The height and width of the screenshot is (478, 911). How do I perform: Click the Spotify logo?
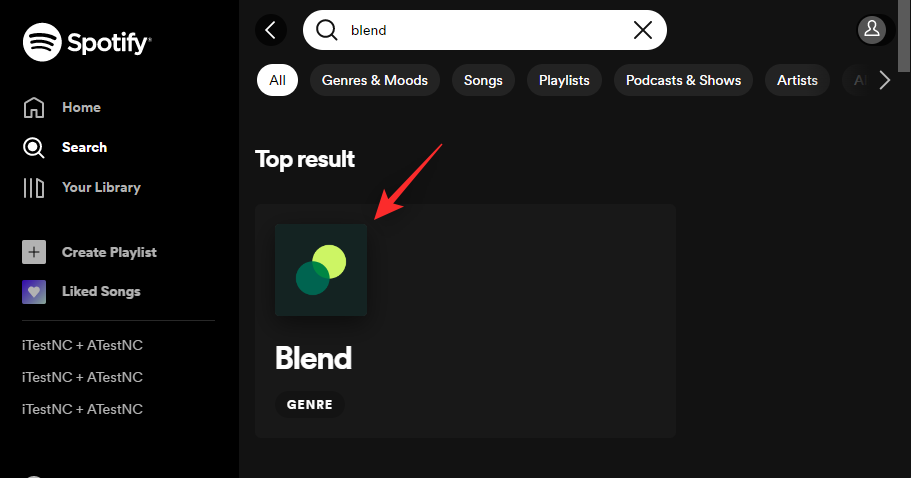click(87, 42)
